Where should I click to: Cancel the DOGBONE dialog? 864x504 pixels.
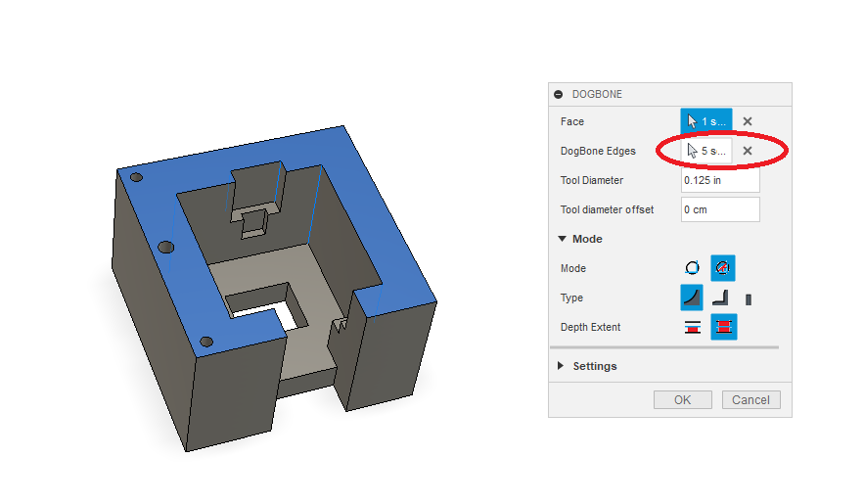pyautogui.click(x=751, y=400)
